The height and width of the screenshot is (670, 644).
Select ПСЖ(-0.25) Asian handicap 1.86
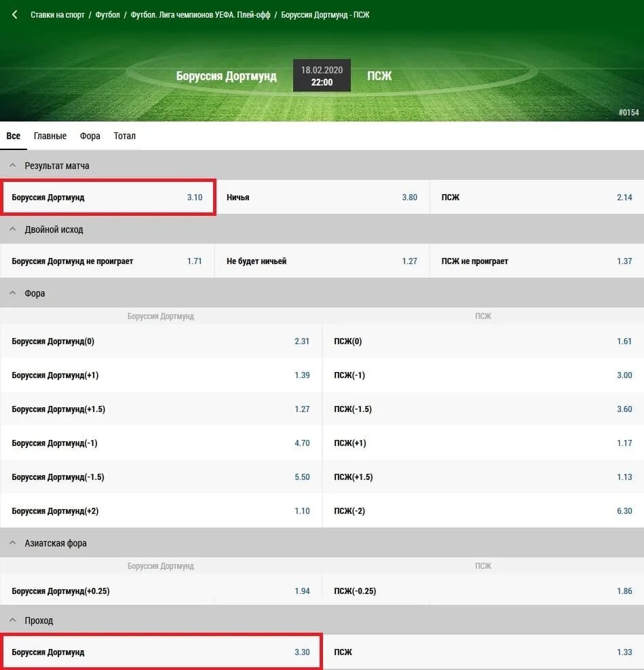pyautogui.click(x=483, y=591)
